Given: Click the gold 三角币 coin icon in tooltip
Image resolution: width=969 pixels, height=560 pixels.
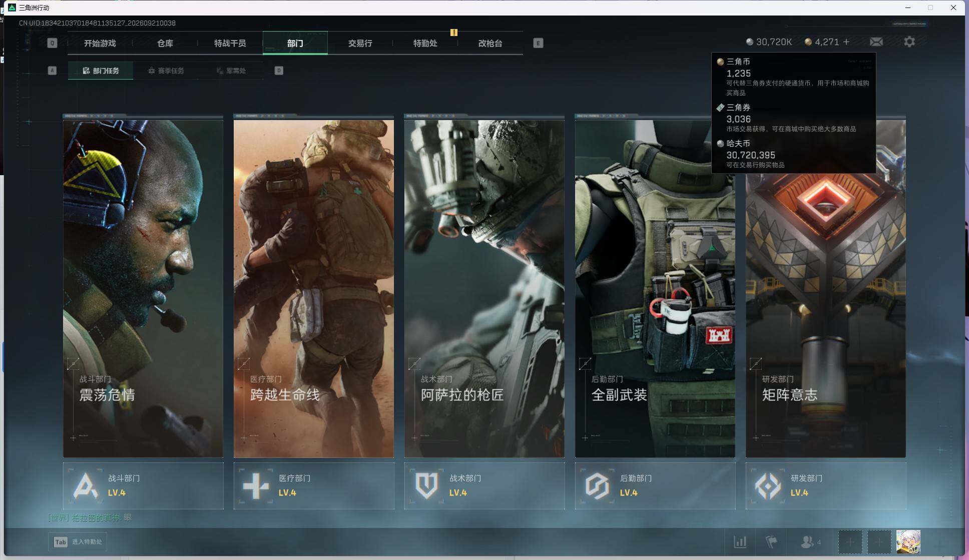Looking at the screenshot, I should point(720,62).
